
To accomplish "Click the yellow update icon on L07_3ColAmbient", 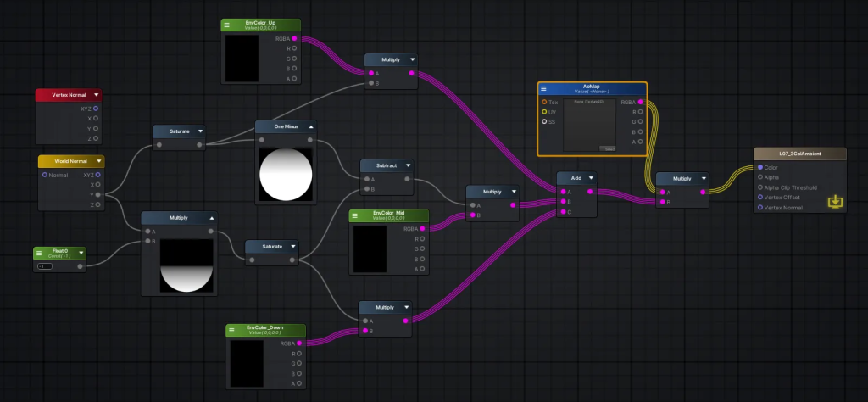I will [836, 202].
